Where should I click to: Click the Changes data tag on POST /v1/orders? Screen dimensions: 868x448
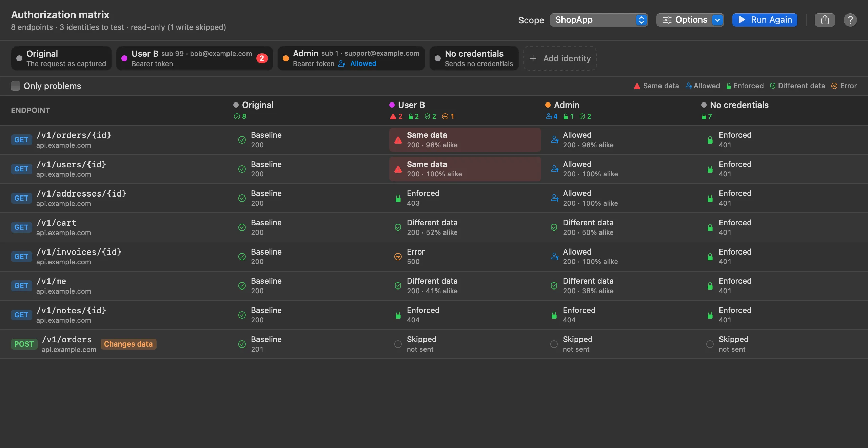[129, 344]
